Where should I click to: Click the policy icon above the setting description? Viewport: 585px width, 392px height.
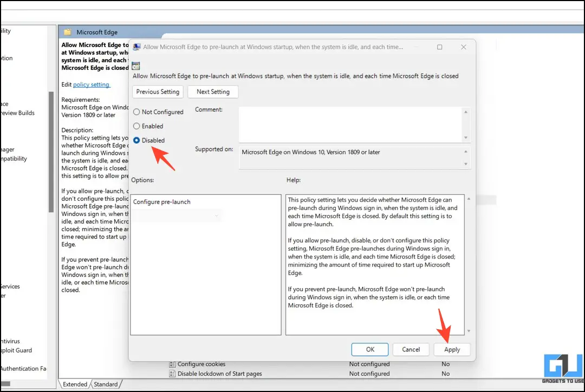pos(135,66)
